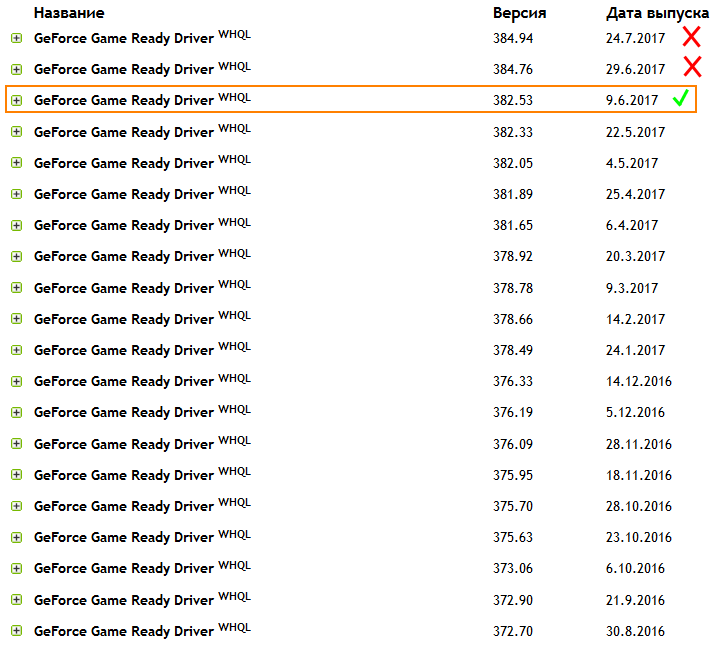723x648 pixels.
Task: Open GeForce Game Ready Driver dated 22.5.2017
Action: pyautogui.click(x=142, y=131)
